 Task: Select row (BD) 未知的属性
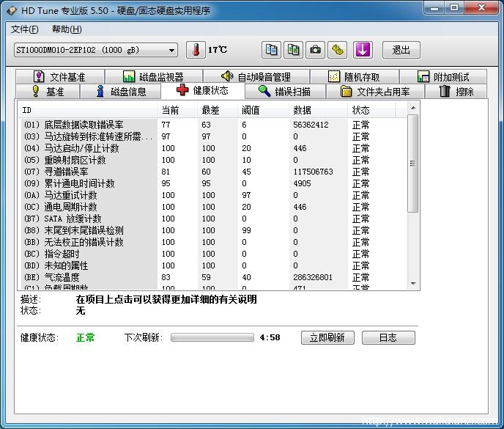click(x=213, y=265)
